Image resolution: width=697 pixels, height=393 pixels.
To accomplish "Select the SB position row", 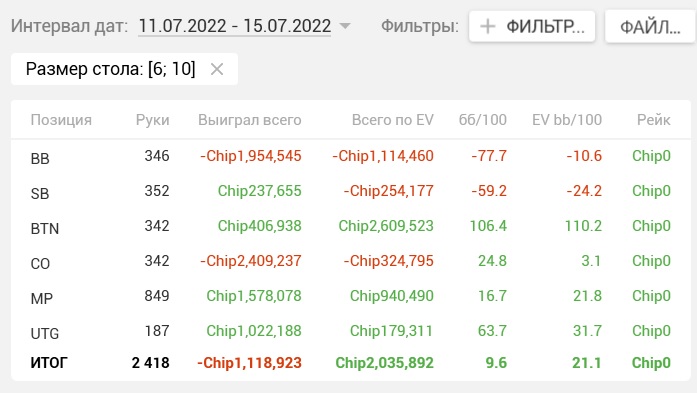I will click(351, 192).
